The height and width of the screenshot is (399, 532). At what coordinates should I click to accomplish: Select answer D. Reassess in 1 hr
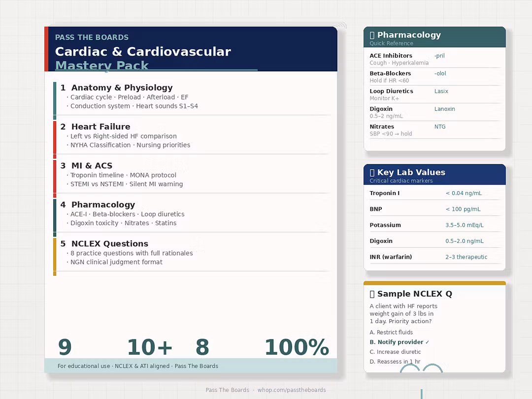pos(395,362)
